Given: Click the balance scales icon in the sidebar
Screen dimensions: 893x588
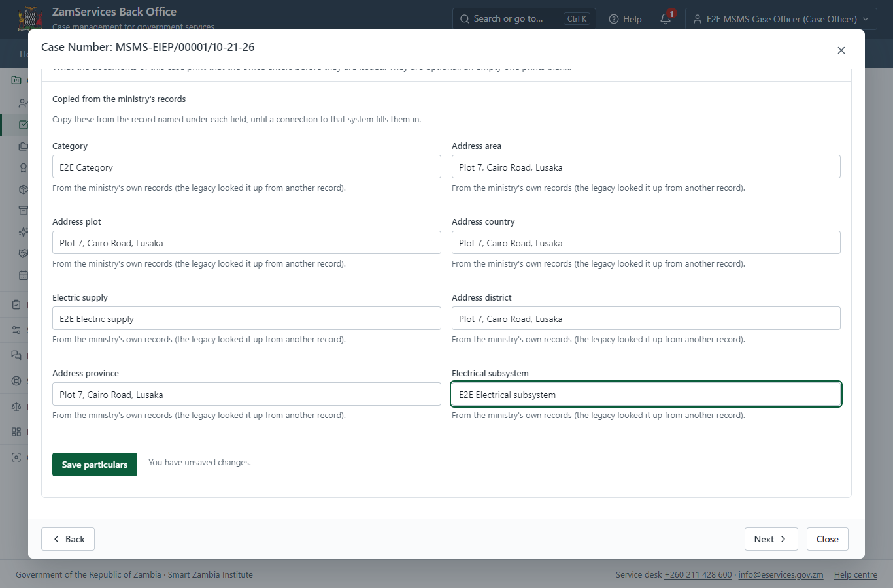Looking at the screenshot, I should (16, 406).
